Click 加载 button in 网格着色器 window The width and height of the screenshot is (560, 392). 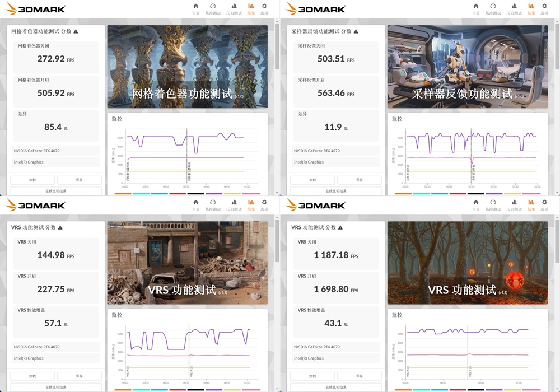coord(32,180)
